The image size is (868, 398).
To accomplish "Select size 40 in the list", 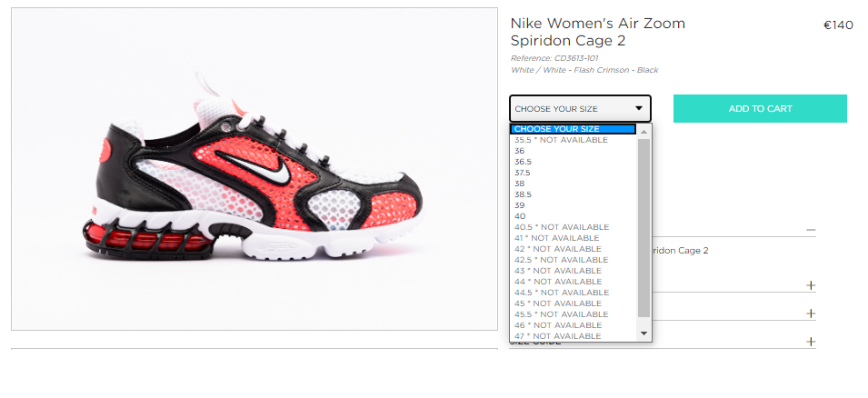I will click(x=574, y=216).
